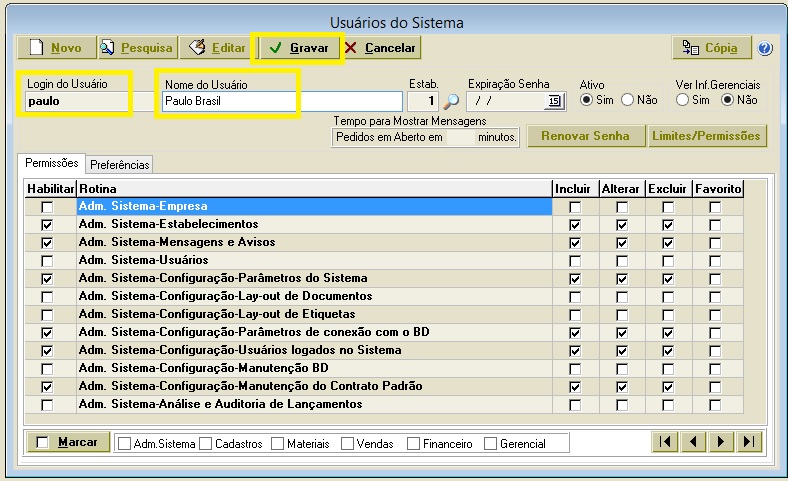The width and height of the screenshot is (788, 481).
Task: Click magnifier icon next to Estab. field
Action: (x=451, y=102)
